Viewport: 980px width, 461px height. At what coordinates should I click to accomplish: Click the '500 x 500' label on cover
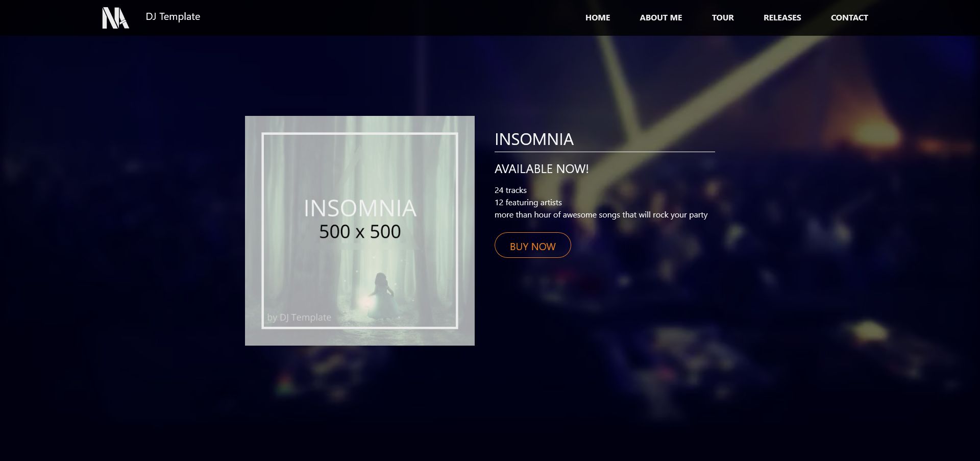360,232
